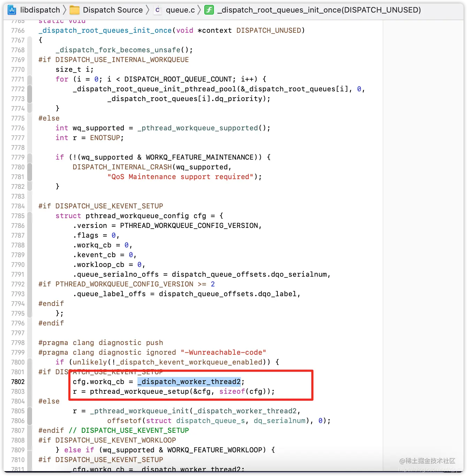467x476 pixels.
Task: Select line number 7802 in the gutter
Action: 18,382
